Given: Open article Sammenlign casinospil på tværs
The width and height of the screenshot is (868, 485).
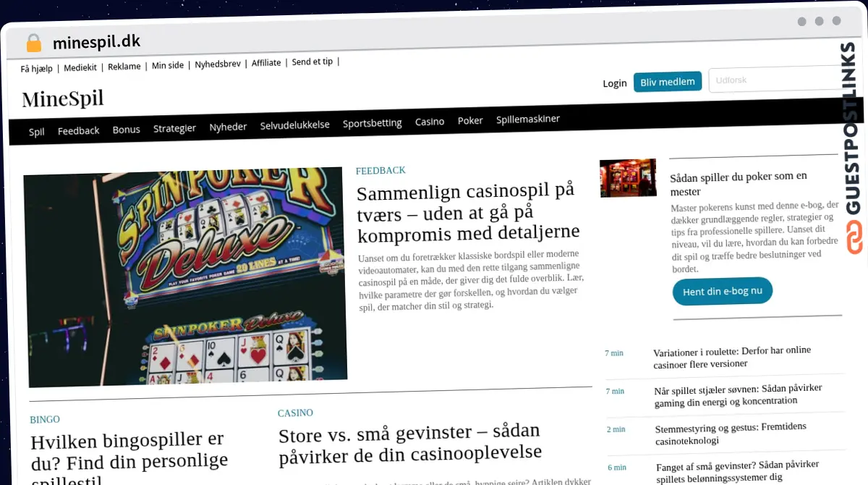Looking at the screenshot, I should (468, 212).
